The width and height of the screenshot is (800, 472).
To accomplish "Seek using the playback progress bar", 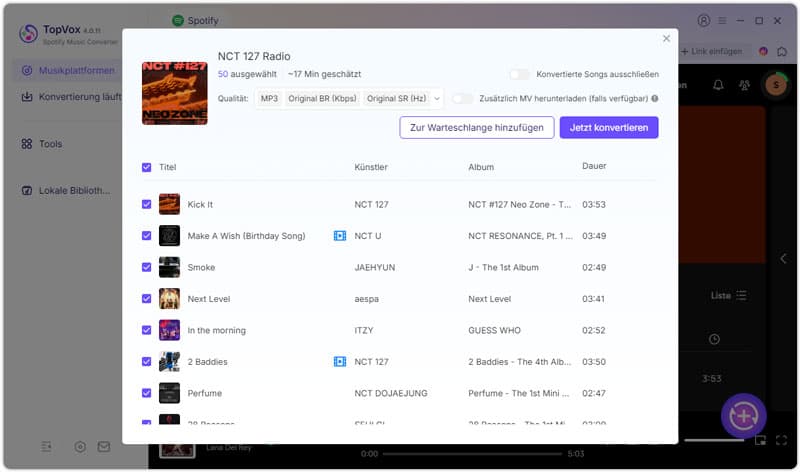I will coord(472,454).
